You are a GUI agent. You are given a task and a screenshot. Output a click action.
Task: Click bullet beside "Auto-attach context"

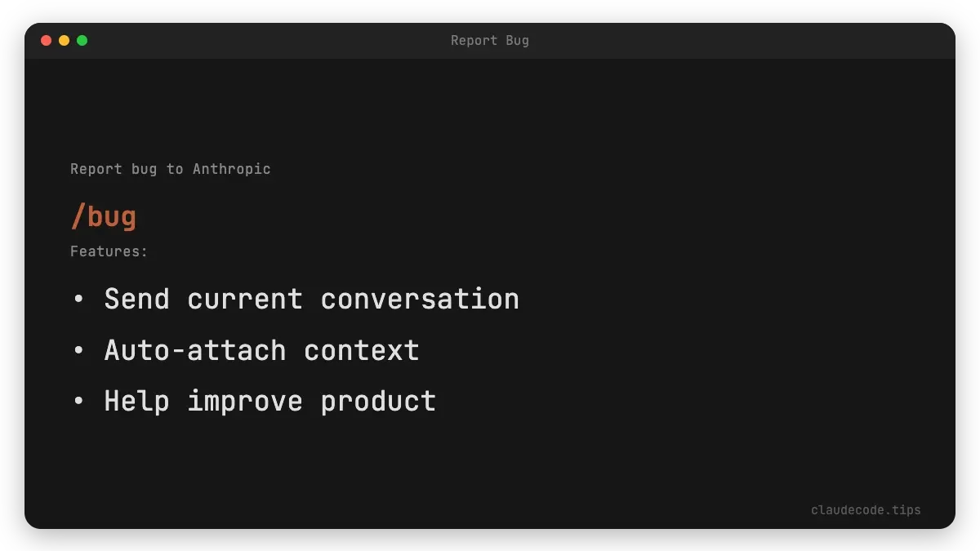78,351
